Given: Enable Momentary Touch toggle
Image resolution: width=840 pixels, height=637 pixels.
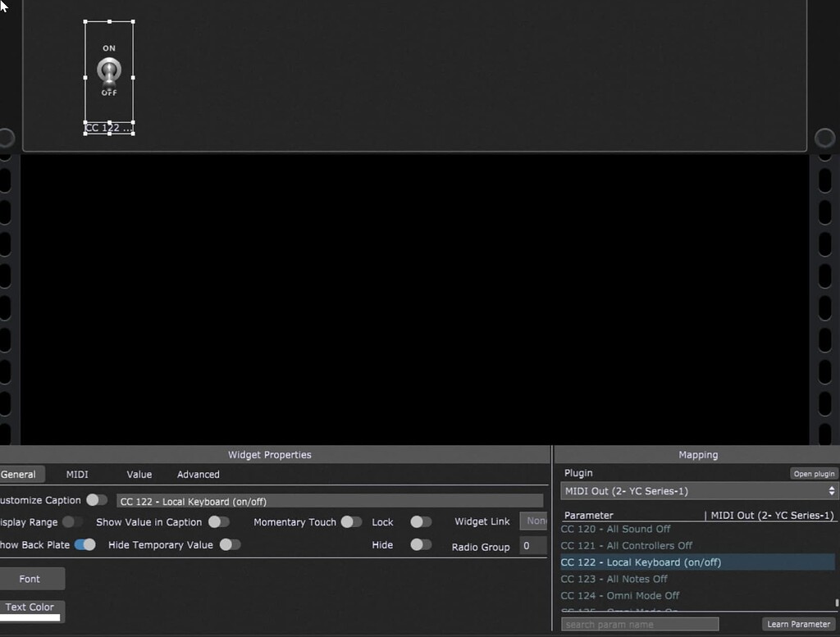Looking at the screenshot, I should pyautogui.click(x=351, y=522).
